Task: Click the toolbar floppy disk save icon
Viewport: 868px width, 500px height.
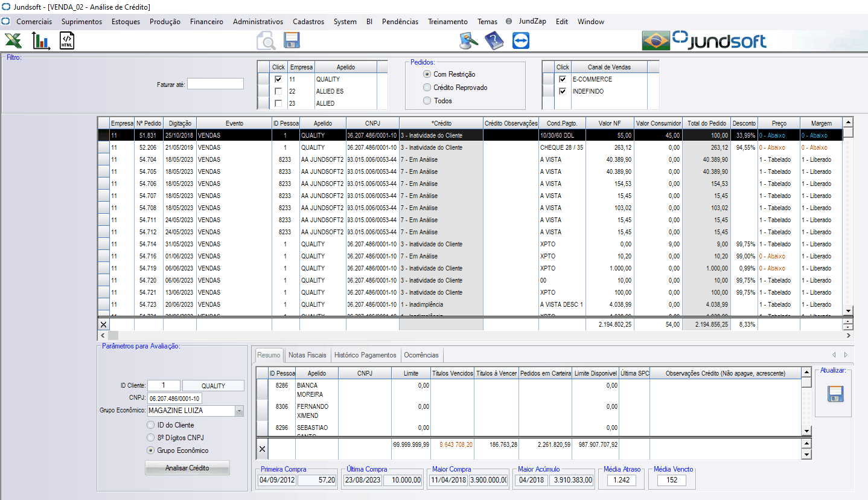Action: point(292,40)
